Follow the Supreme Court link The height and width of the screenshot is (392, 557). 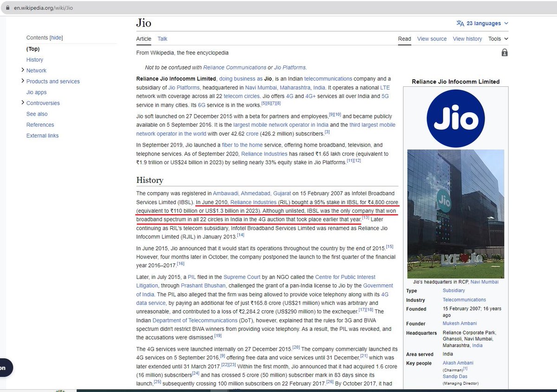pos(242,277)
